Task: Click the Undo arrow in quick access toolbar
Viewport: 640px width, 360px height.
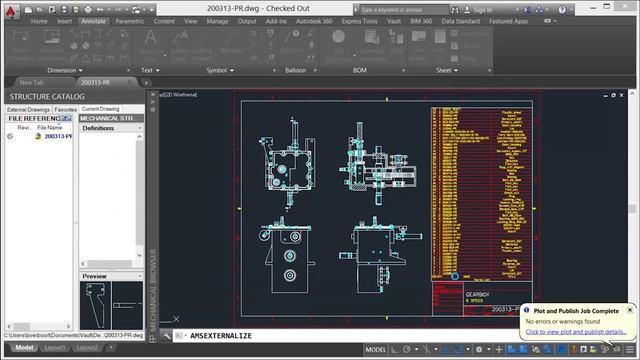Action: [100, 9]
